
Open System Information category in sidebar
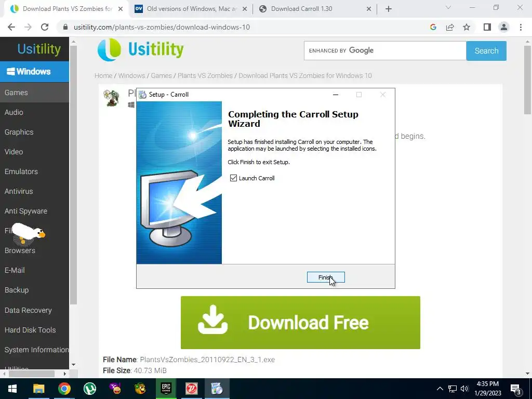coord(34,350)
